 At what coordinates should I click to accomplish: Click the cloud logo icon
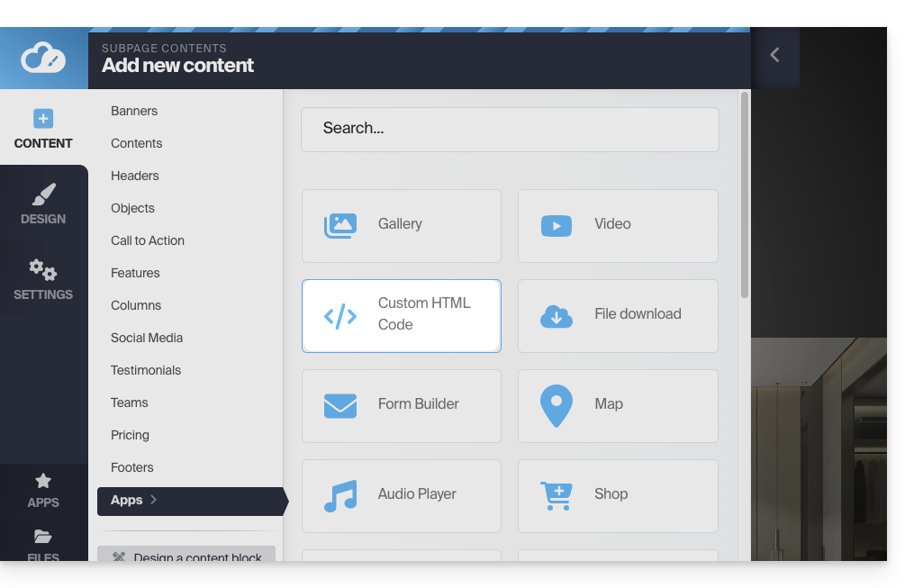(43, 59)
